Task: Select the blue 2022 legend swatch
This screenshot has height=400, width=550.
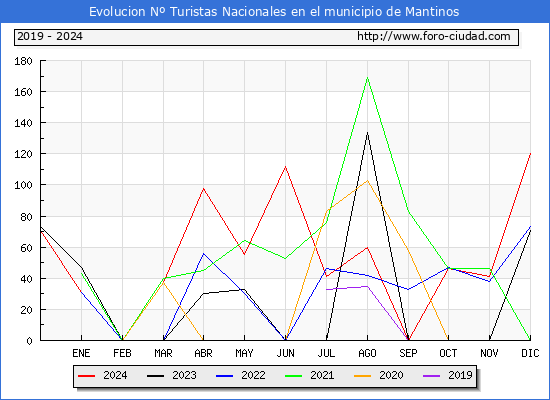Action: [x=224, y=376]
